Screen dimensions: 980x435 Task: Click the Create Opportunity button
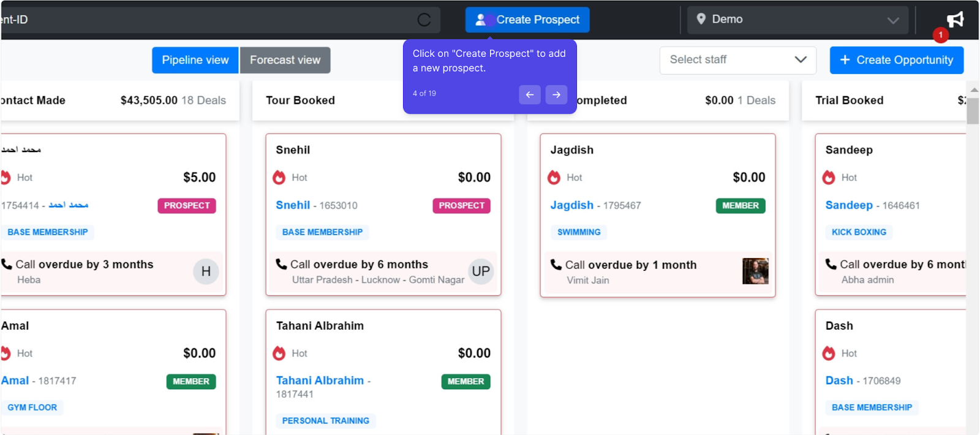pos(897,60)
